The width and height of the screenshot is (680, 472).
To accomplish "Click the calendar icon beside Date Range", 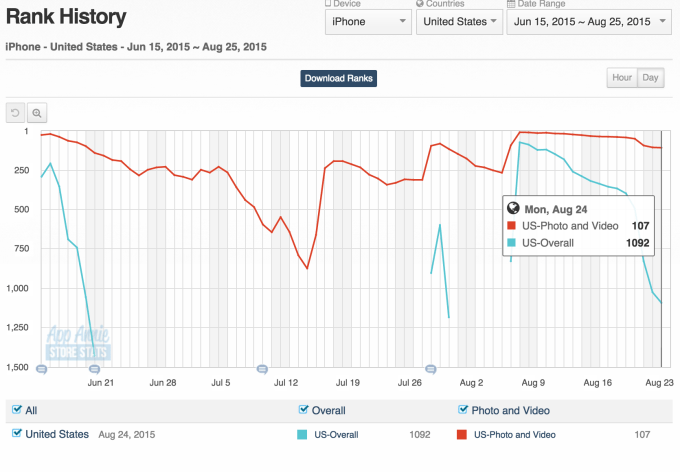I will pos(511,4).
